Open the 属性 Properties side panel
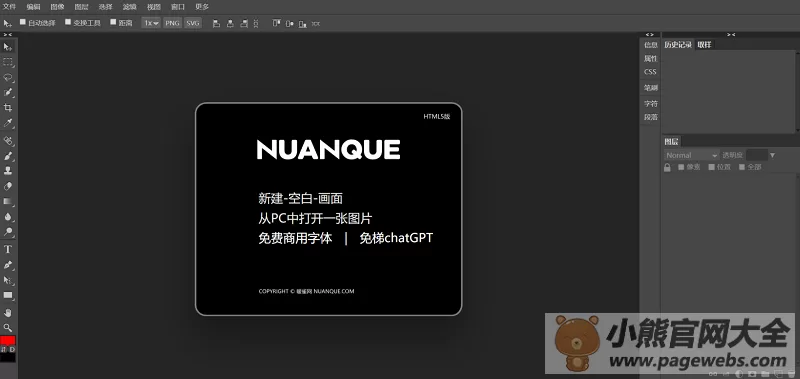This screenshot has width=800, height=379. point(651,58)
